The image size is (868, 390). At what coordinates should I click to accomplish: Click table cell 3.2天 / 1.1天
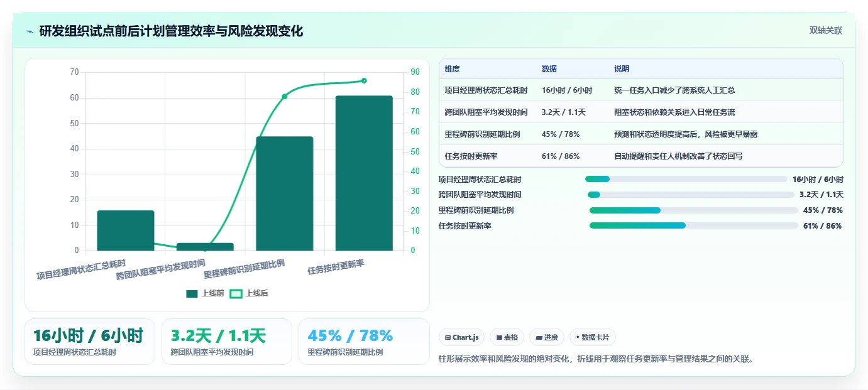coord(564,112)
